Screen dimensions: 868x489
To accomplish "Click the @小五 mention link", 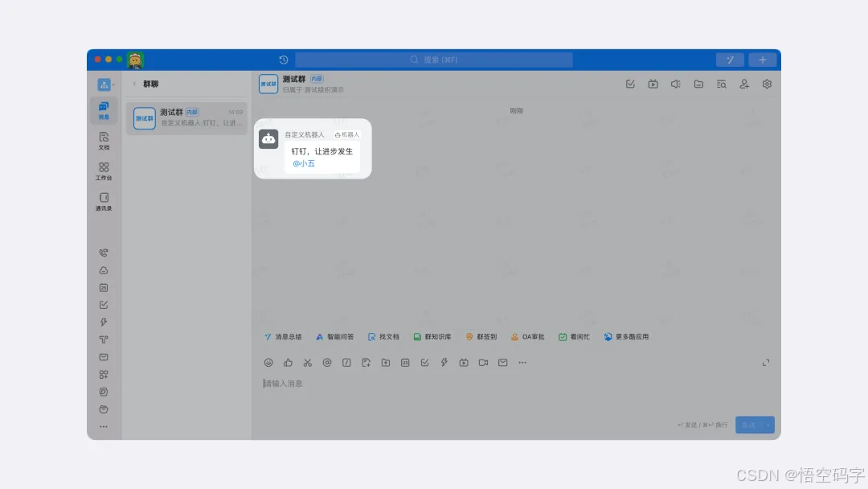I will 304,163.
